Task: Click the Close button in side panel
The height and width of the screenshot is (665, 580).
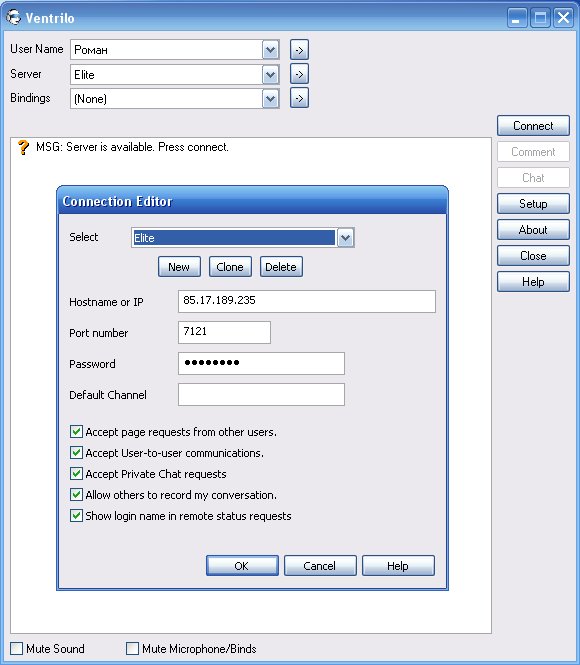Action: point(533,256)
